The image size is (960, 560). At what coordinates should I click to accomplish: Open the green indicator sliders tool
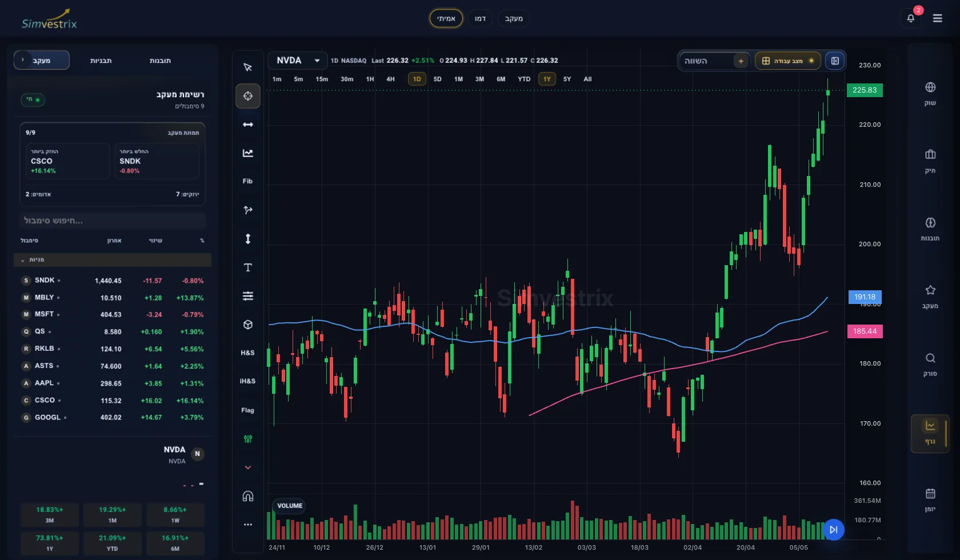coord(247,439)
